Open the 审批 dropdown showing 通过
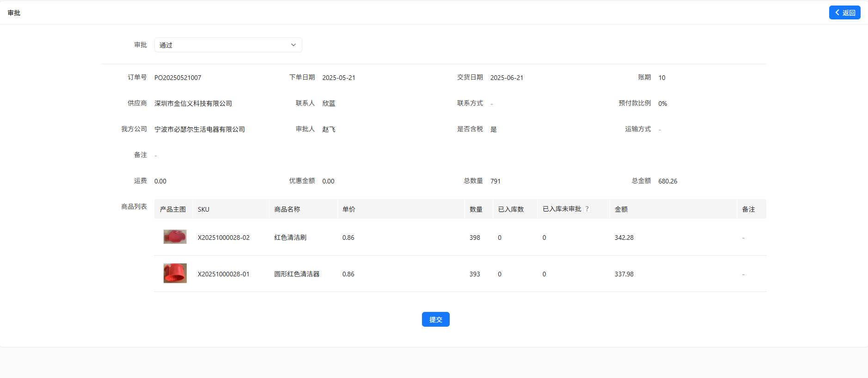 point(228,45)
